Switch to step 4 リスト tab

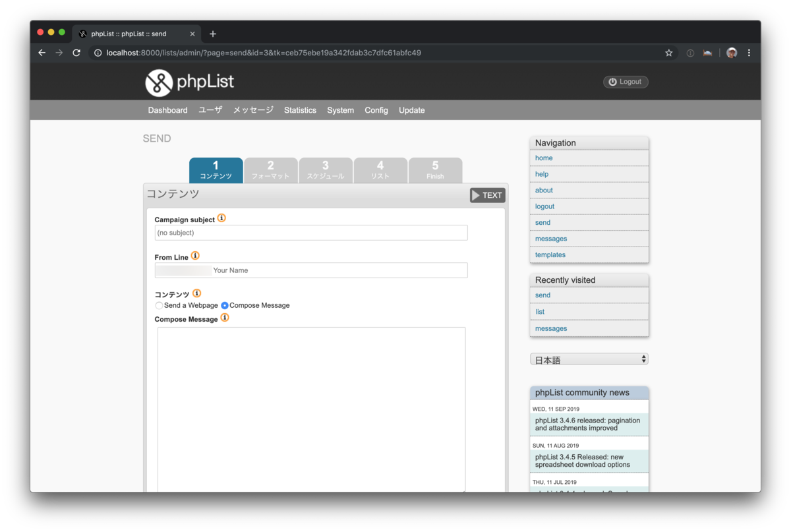click(x=380, y=170)
